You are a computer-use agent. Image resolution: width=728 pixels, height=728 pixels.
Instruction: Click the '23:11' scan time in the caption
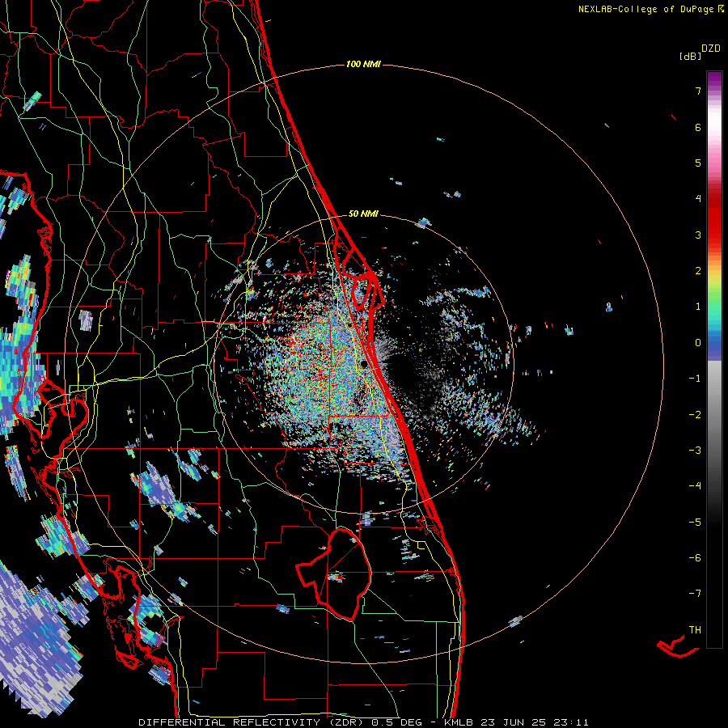tap(573, 722)
